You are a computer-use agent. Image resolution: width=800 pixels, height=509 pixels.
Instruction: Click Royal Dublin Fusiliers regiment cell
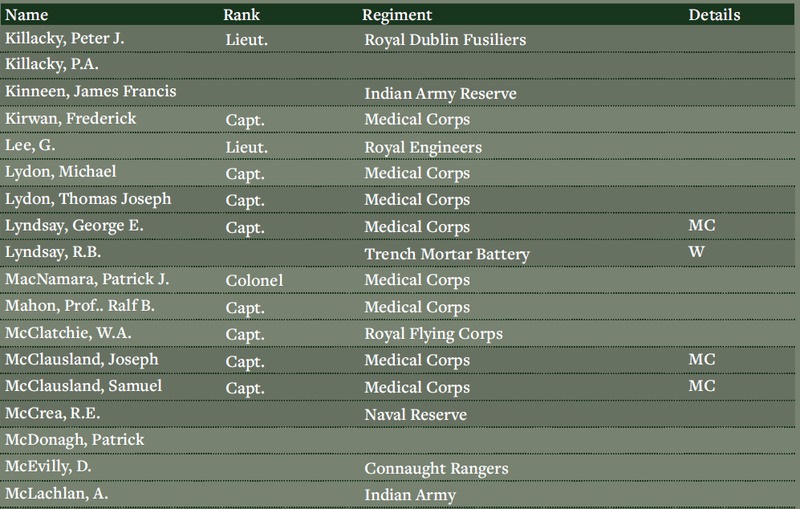pyautogui.click(x=445, y=40)
